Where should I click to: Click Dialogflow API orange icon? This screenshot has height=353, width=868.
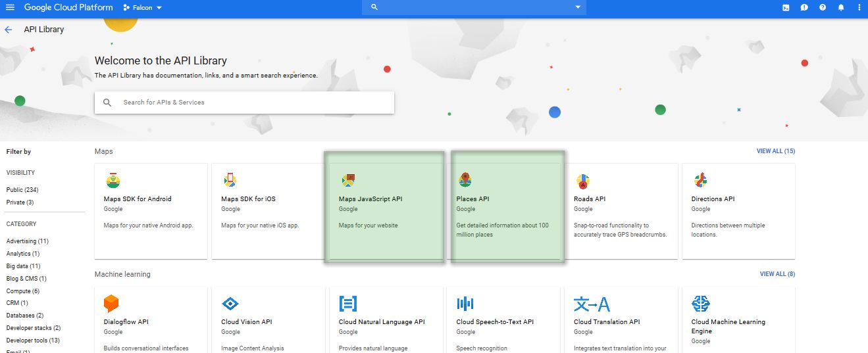tap(111, 303)
